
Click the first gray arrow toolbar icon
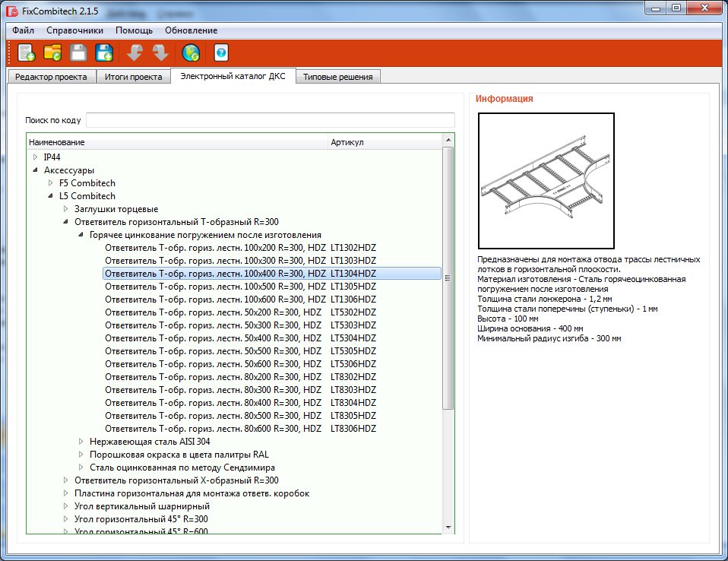135,52
